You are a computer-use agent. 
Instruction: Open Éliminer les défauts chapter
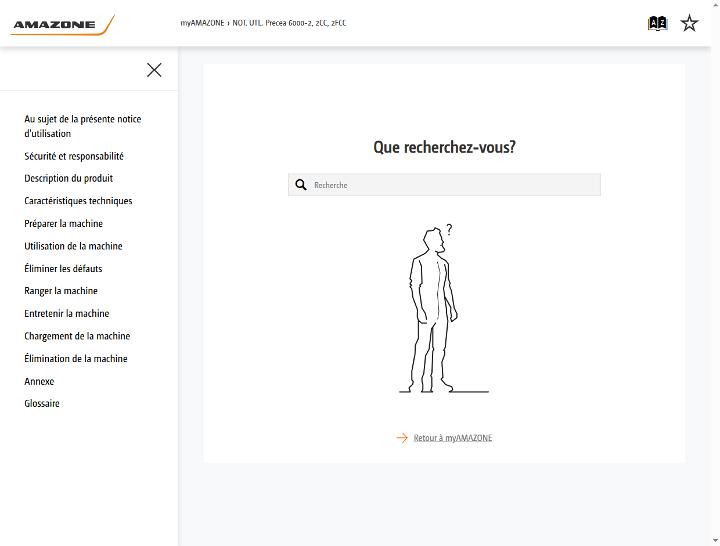click(63, 269)
